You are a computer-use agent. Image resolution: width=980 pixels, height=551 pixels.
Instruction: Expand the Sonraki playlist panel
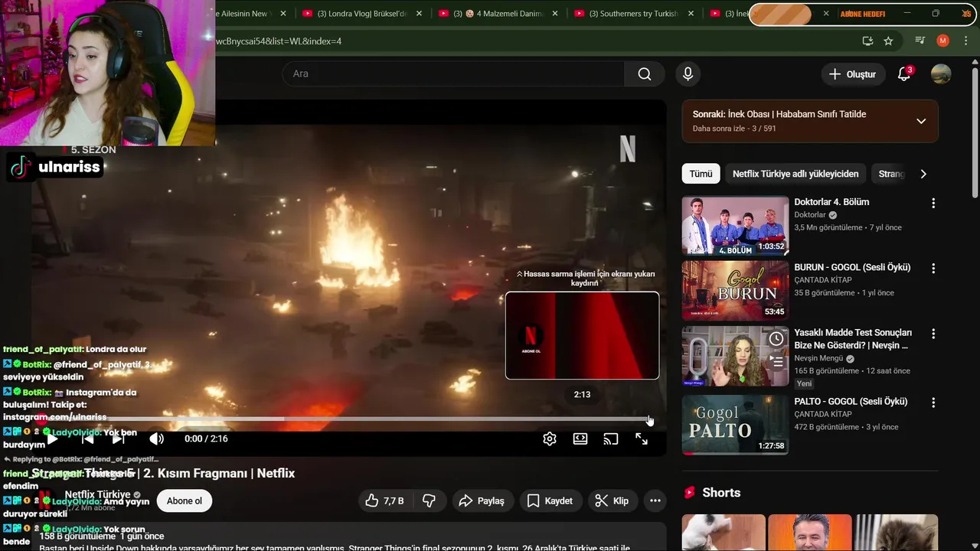pyautogui.click(x=921, y=121)
